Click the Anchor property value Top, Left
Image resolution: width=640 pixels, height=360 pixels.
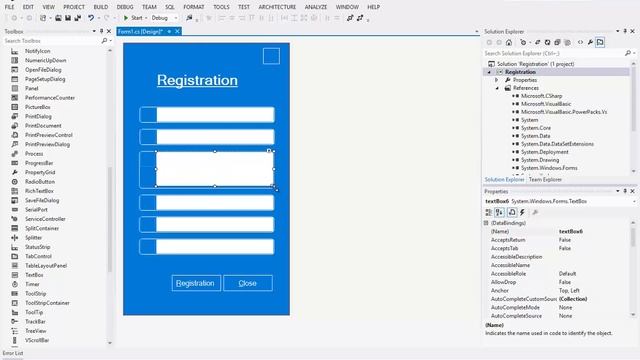pos(569,291)
